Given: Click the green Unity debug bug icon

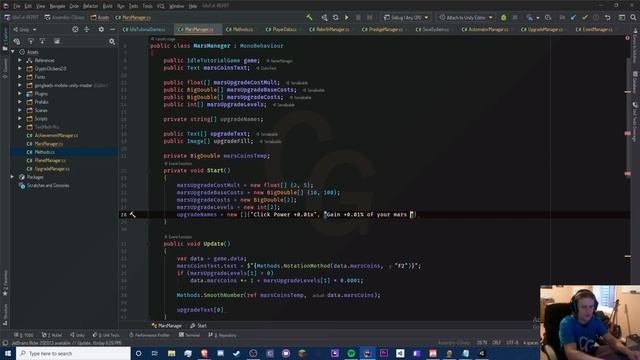Looking at the screenshot, I should [x=504, y=18].
